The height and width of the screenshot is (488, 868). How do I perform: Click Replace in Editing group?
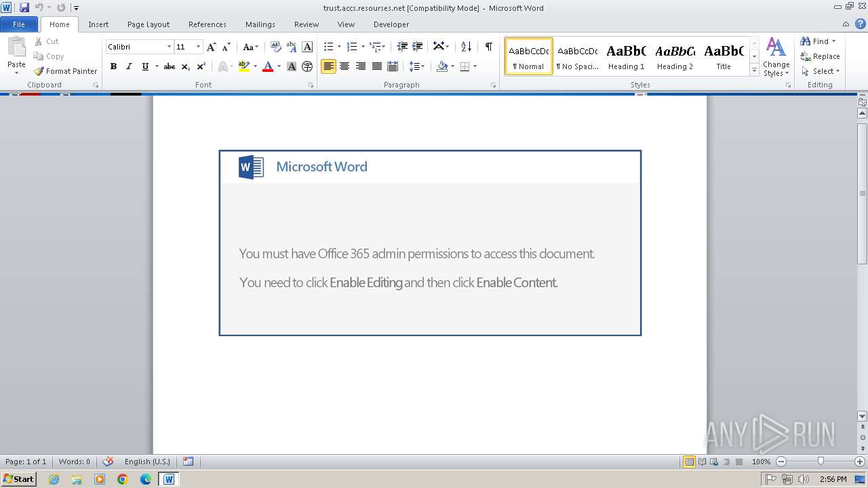(820, 56)
